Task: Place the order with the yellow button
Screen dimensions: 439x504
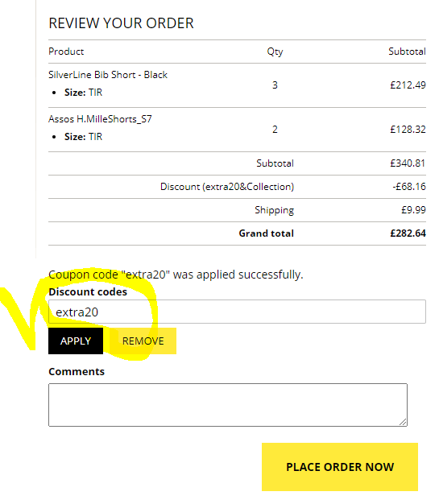Action: point(340,467)
